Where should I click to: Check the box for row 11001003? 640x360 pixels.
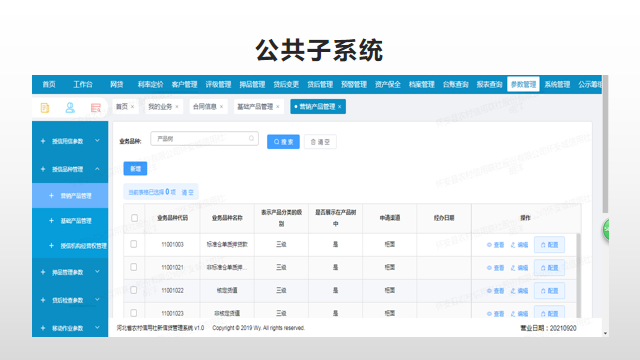(x=133, y=244)
